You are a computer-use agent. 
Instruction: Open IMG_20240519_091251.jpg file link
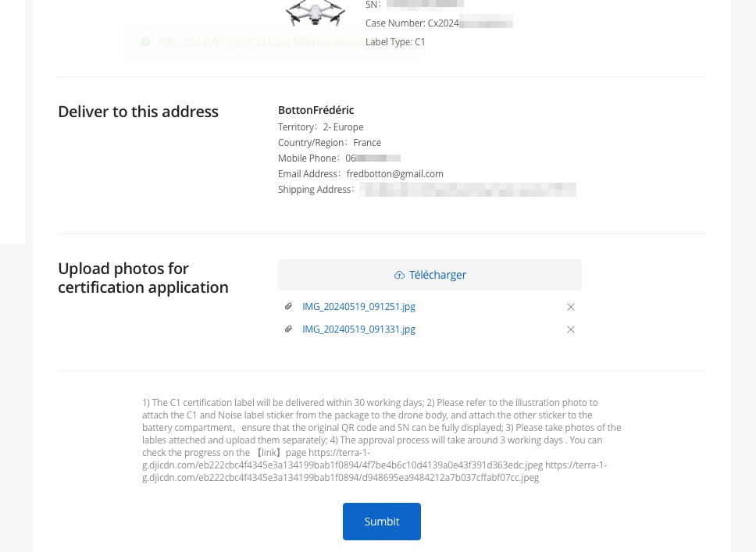pos(358,307)
